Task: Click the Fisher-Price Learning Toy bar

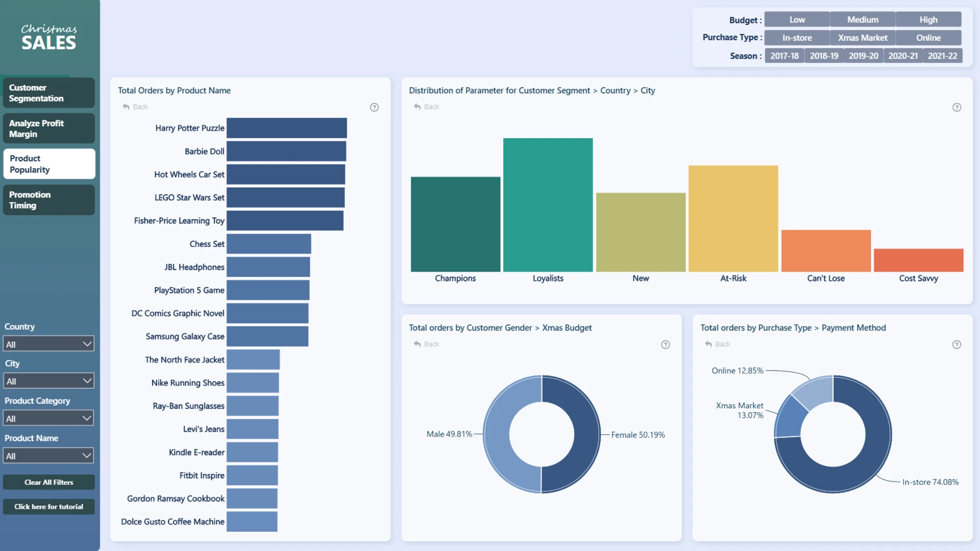Action: (x=285, y=220)
